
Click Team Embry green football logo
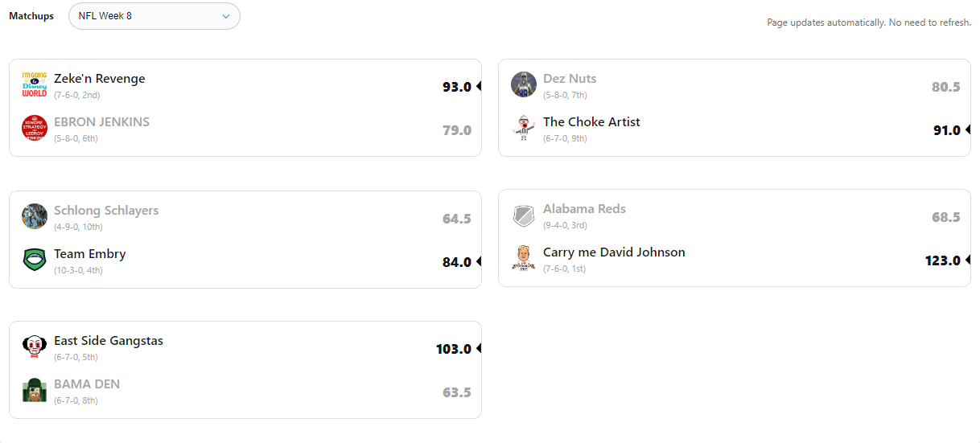point(35,260)
